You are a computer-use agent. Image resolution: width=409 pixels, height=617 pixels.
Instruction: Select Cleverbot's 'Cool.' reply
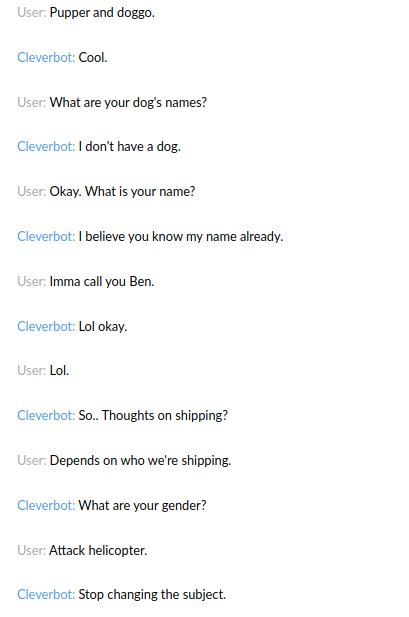93,57
